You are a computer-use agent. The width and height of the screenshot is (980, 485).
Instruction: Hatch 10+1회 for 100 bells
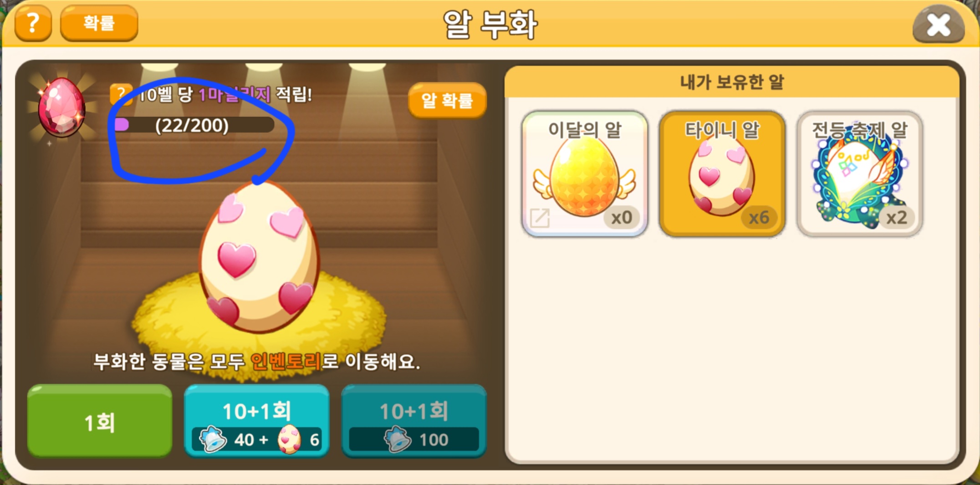click(414, 421)
